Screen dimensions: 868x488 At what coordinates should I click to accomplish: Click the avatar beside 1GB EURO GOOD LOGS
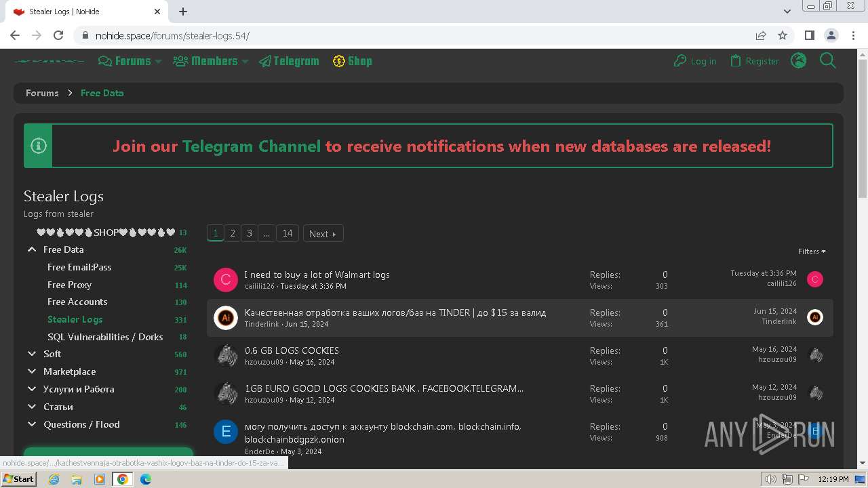click(x=226, y=394)
